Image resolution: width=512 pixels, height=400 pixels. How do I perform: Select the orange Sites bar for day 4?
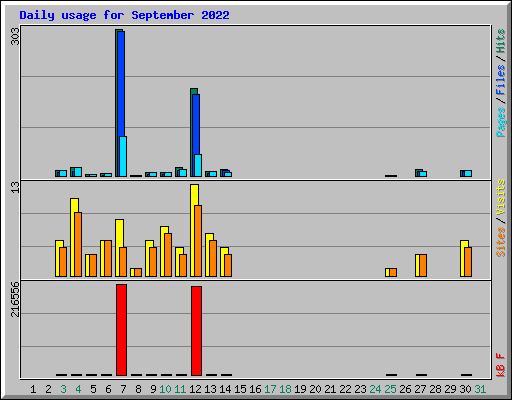(78, 244)
